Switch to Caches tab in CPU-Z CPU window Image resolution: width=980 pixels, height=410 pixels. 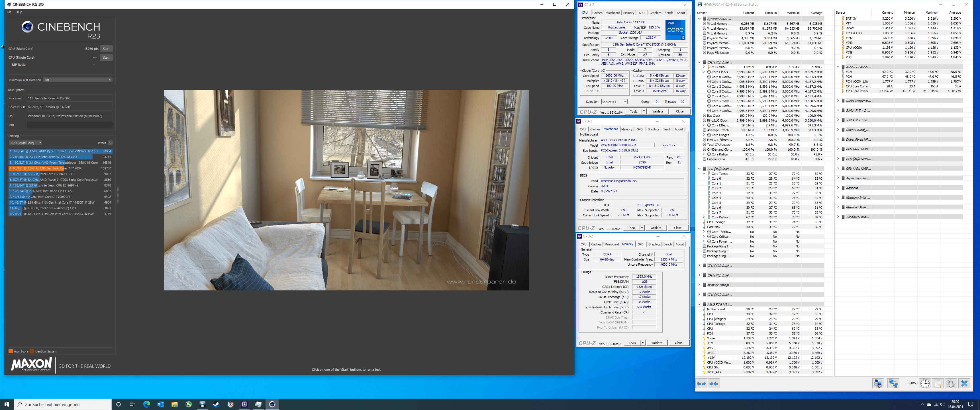click(597, 13)
